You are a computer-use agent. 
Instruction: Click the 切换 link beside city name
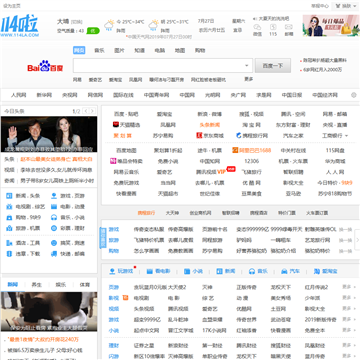pos(77,22)
